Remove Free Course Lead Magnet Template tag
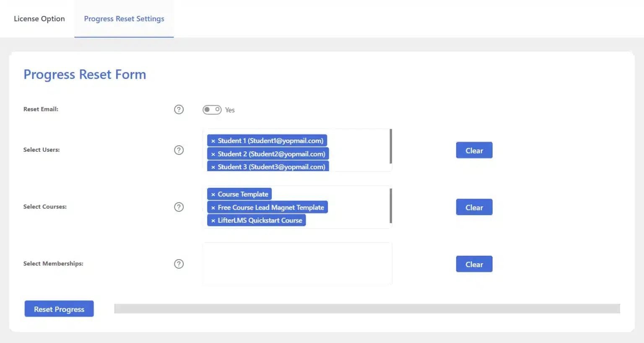This screenshot has width=644, height=343. [x=213, y=208]
